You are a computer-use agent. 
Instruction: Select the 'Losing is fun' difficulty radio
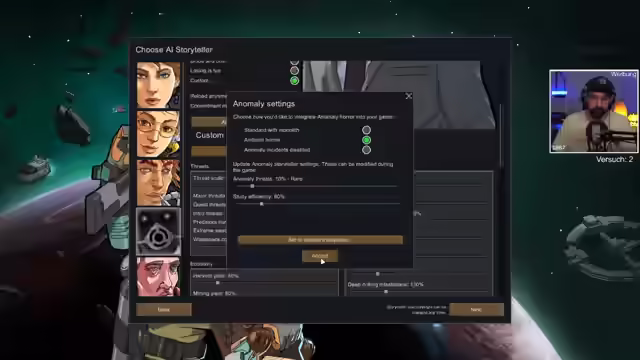tap(294, 71)
